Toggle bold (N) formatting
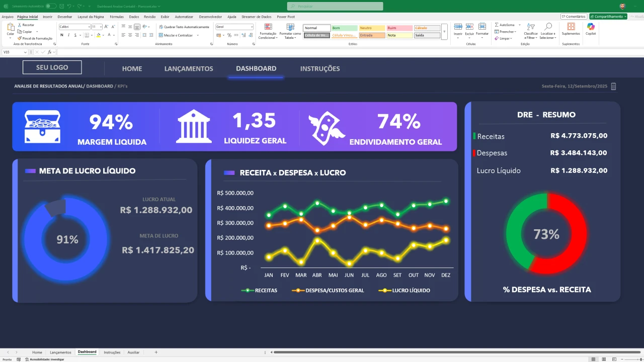Screen dimensions: 644x362 click(62, 35)
